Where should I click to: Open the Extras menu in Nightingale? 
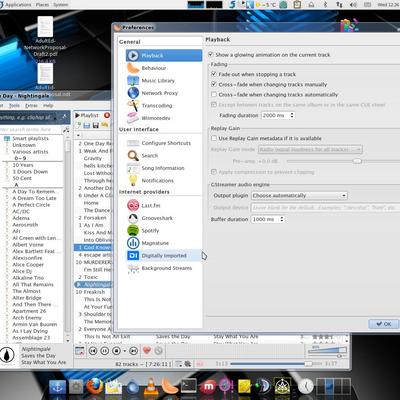[31, 105]
